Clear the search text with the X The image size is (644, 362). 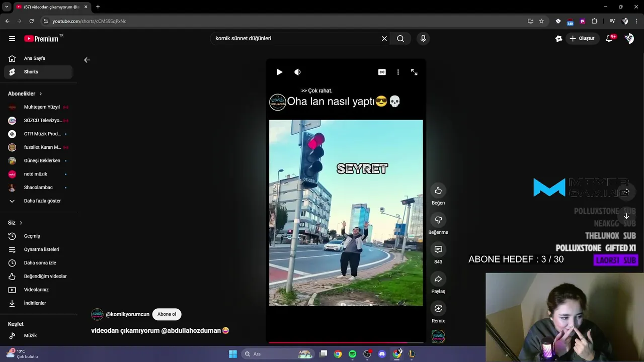384,39
